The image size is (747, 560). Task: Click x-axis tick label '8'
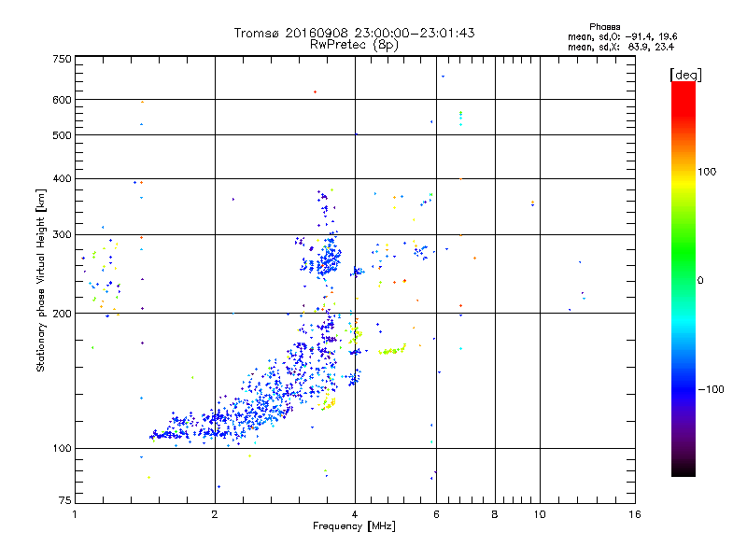495,514
